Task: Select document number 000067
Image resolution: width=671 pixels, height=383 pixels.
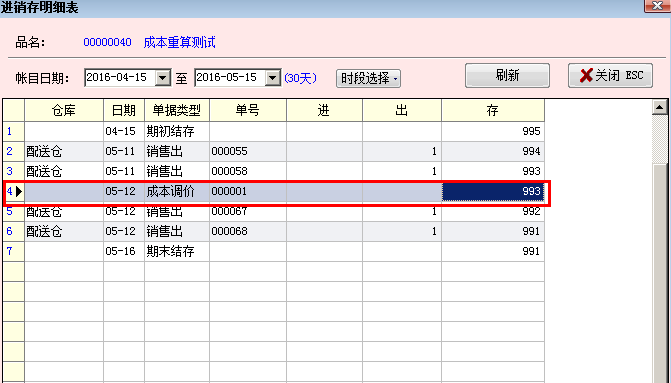Action: 248,211
